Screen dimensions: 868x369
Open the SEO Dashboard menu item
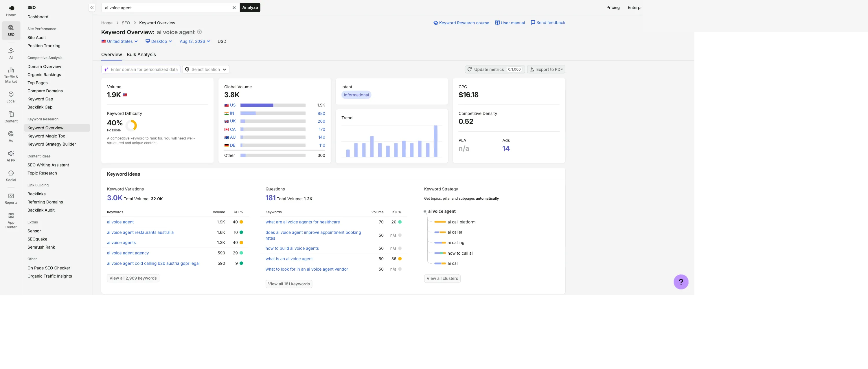(57, 16)
